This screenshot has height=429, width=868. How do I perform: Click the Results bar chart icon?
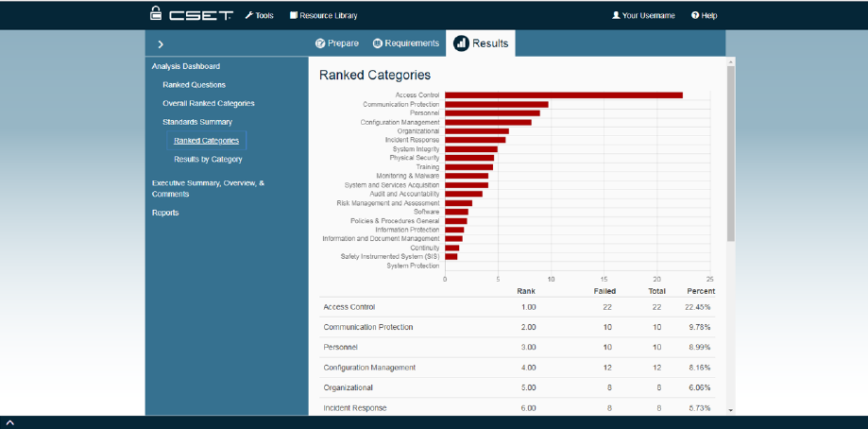[x=461, y=43]
